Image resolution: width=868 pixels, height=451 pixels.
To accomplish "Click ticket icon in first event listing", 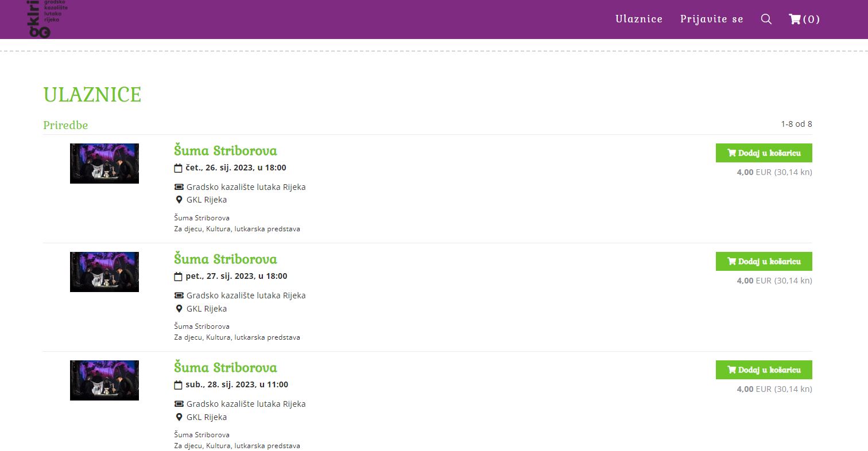I will click(x=179, y=187).
